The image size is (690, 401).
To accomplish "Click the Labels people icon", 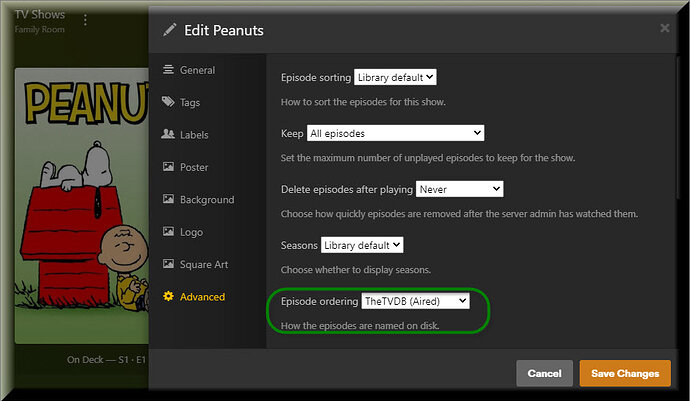I will click(168, 134).
